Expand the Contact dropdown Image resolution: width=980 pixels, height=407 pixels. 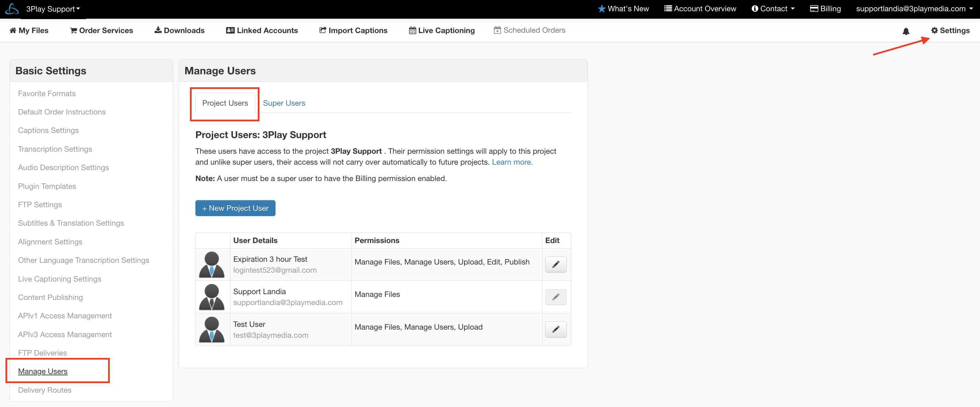coord(773,9)
